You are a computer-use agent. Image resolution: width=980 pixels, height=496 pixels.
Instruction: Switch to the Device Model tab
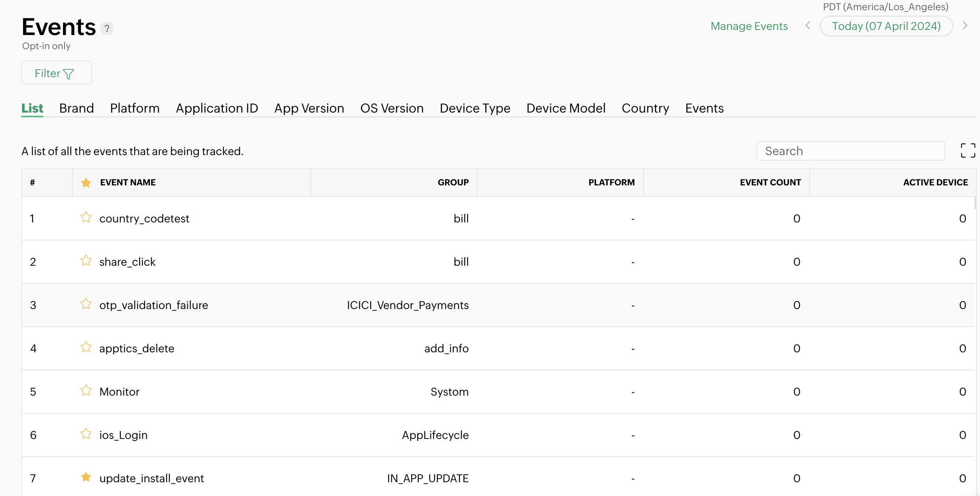click(x=566, y=108)
